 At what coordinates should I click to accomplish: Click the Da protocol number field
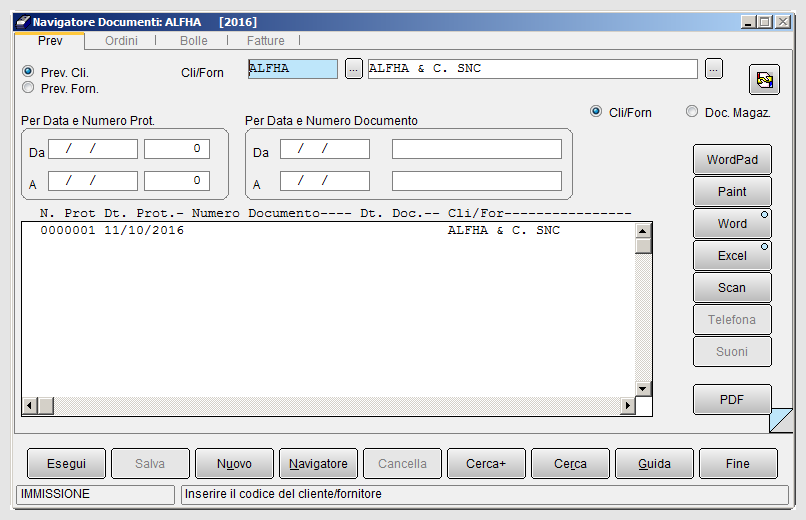pyautogui.click(x=177, y=149)
